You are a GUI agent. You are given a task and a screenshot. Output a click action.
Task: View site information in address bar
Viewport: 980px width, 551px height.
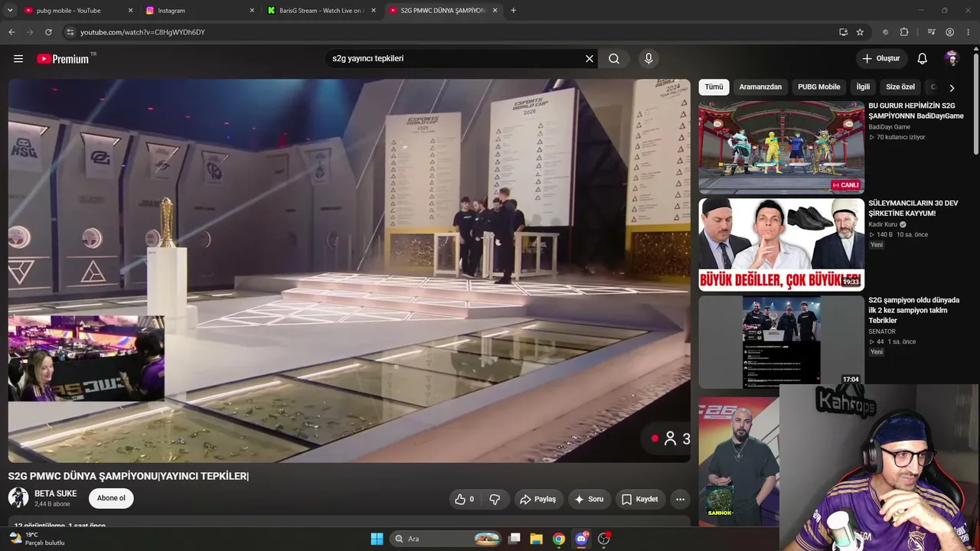pyautogui.click(x=70, y=32)
